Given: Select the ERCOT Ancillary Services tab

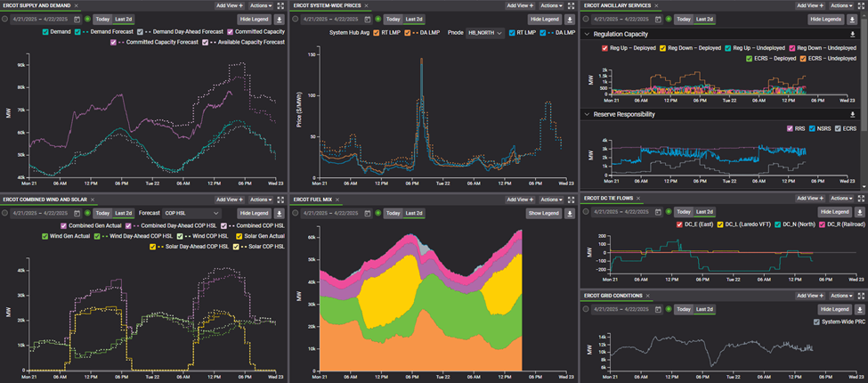Looking at the screenshot, I should click(x=616, y=5).
